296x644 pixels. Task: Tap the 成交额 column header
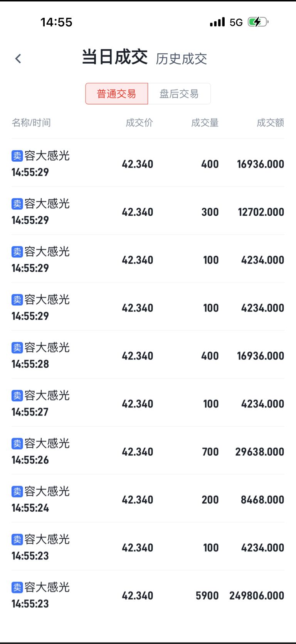click(270, 123)
